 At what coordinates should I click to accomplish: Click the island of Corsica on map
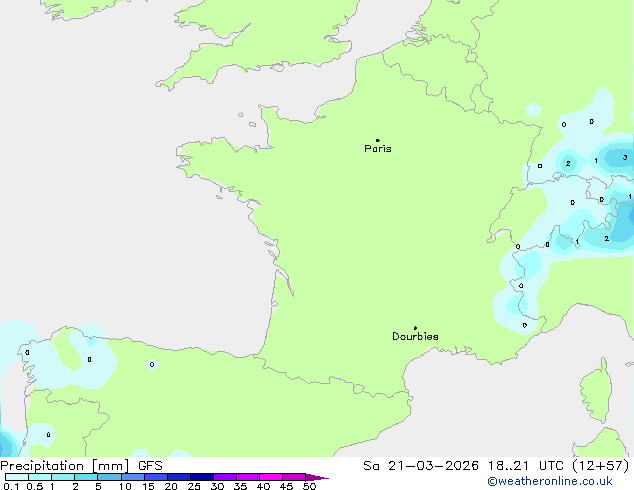coord(596,391)
